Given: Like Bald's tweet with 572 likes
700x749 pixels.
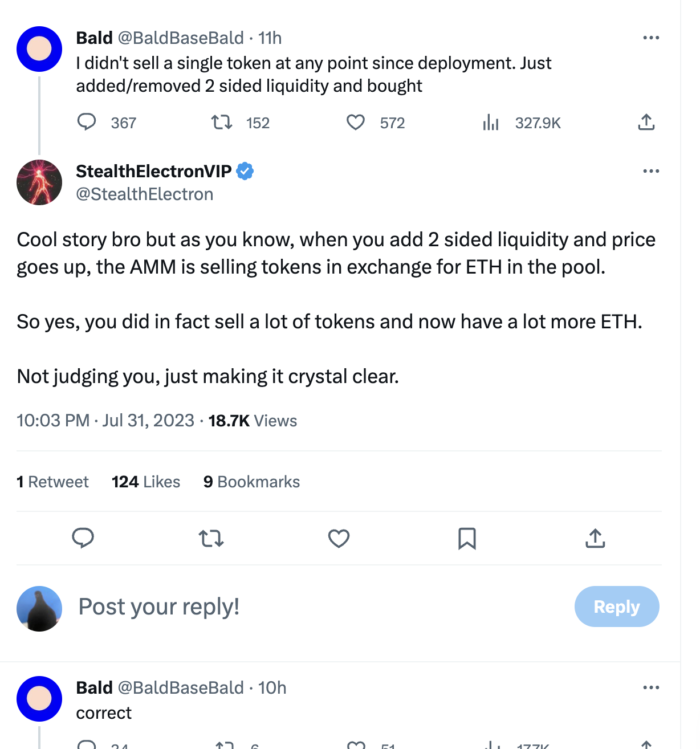Looking at the screenshot, I should [x=356, y=122].
